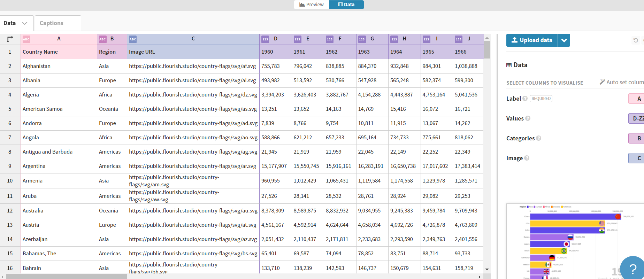Click the transpose arrow icon in grid corner
644x279 pixels.
pos(10,39)
